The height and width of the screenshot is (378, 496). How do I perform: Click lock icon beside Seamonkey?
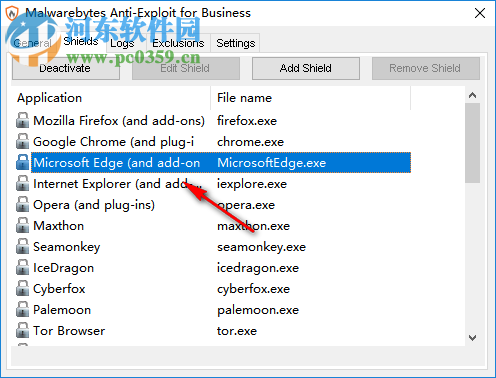click(x=22, y=247)
